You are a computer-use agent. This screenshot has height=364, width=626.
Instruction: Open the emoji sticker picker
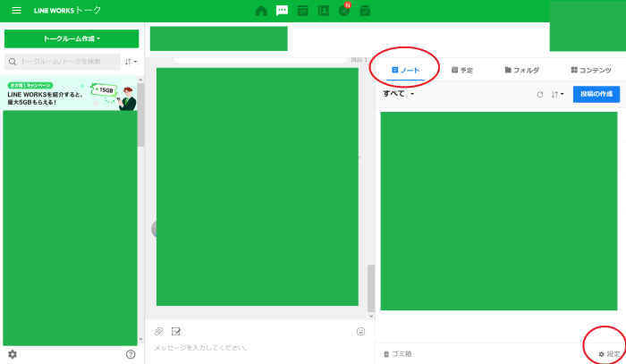361,331
